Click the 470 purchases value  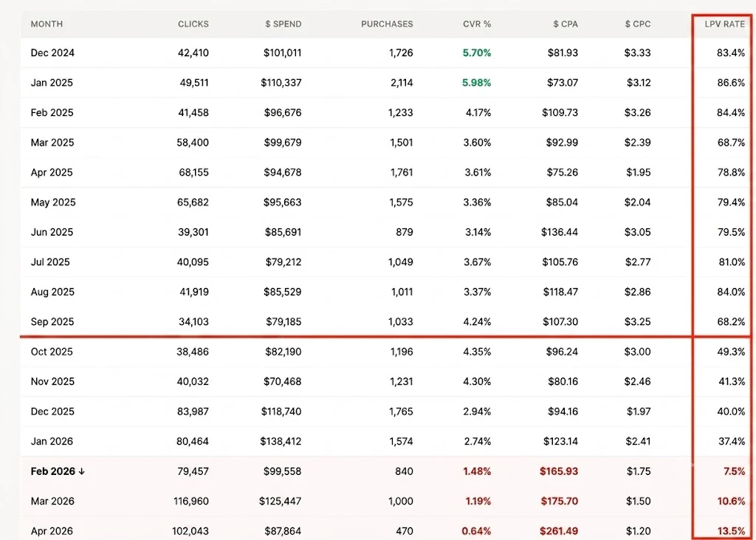[x=405, y=532]
